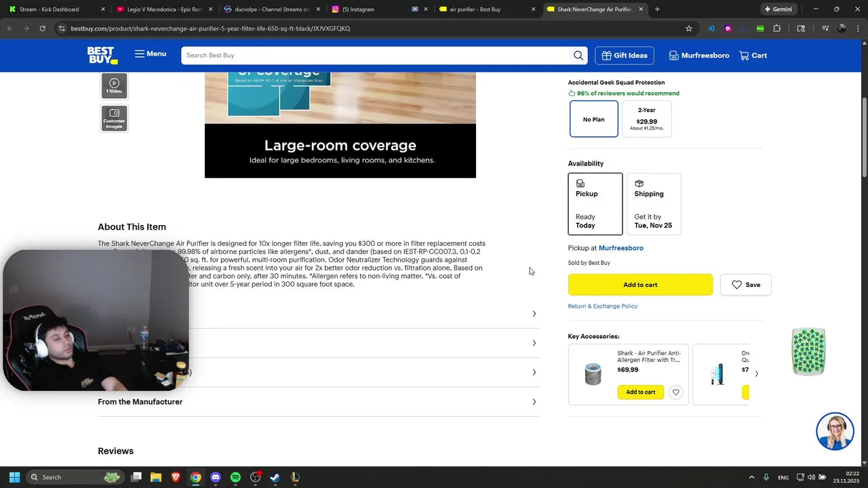Show hidden system tray icons
This screenshot has height=488, width=868.
coord(751,477)
